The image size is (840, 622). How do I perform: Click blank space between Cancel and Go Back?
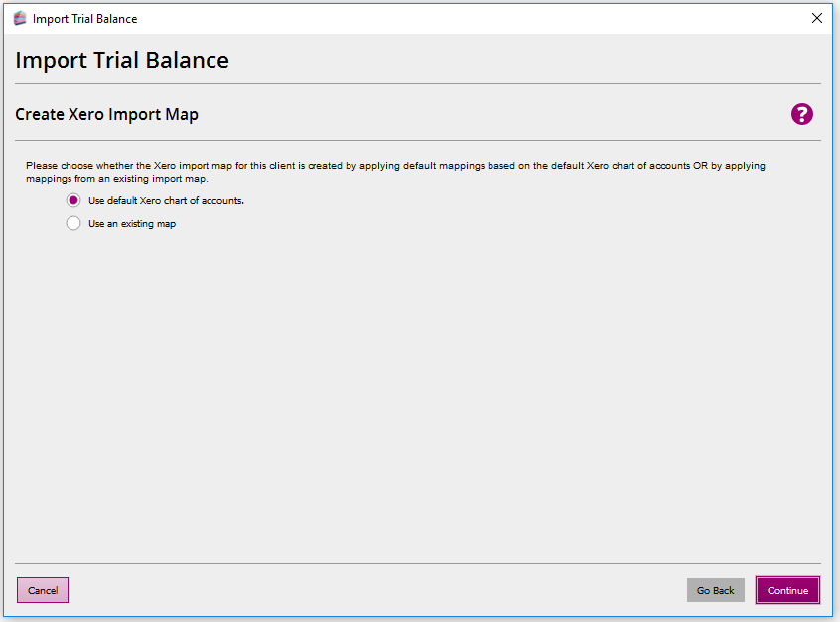pyautogui.click(x=377, y=590)
